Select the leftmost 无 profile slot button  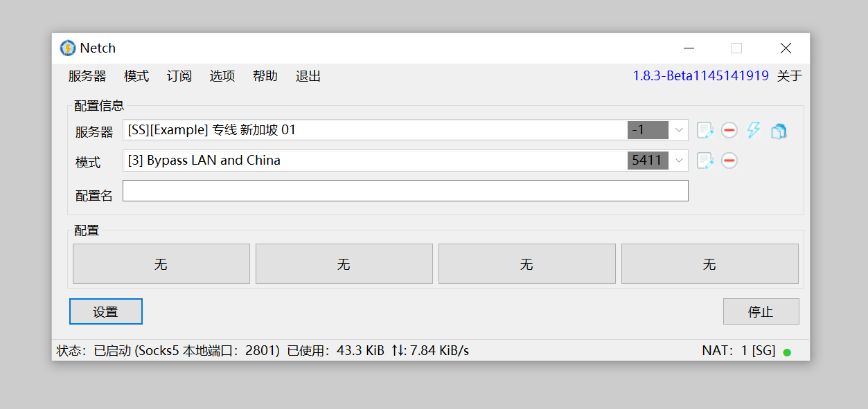[x=161, y=264]
